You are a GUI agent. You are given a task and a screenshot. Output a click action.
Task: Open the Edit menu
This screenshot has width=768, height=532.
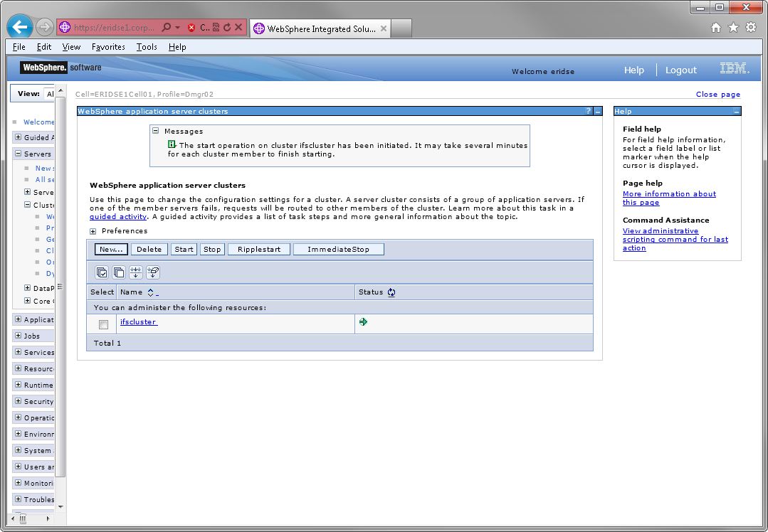[44, 47]
